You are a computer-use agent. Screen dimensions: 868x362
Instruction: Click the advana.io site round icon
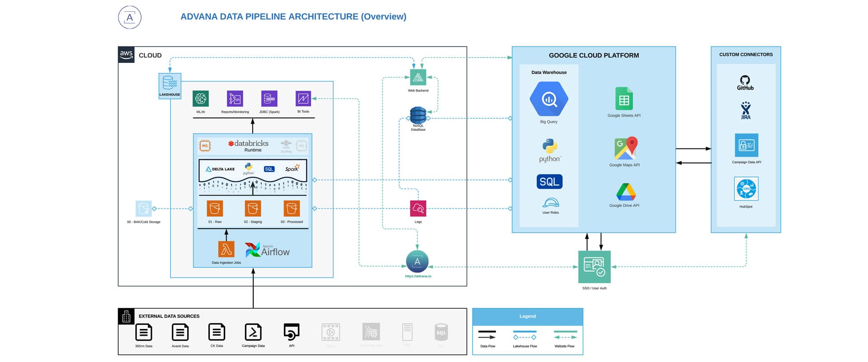(x=417, y=262)
